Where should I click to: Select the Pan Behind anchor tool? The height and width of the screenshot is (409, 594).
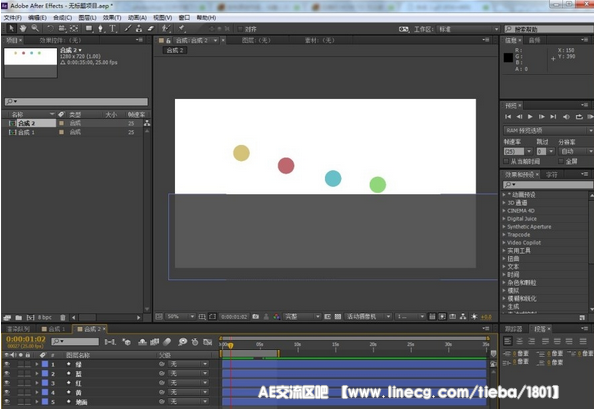(x=74, y=28)
